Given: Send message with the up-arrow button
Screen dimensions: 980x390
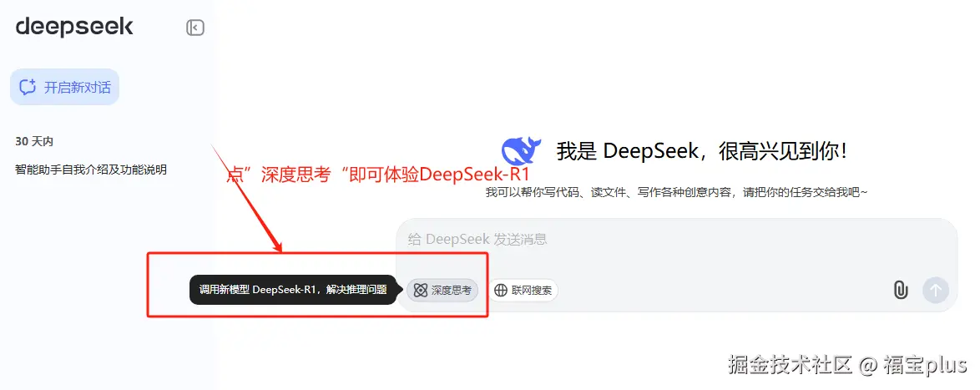Looking at the screenshot, I should click(x=936, y=290).
